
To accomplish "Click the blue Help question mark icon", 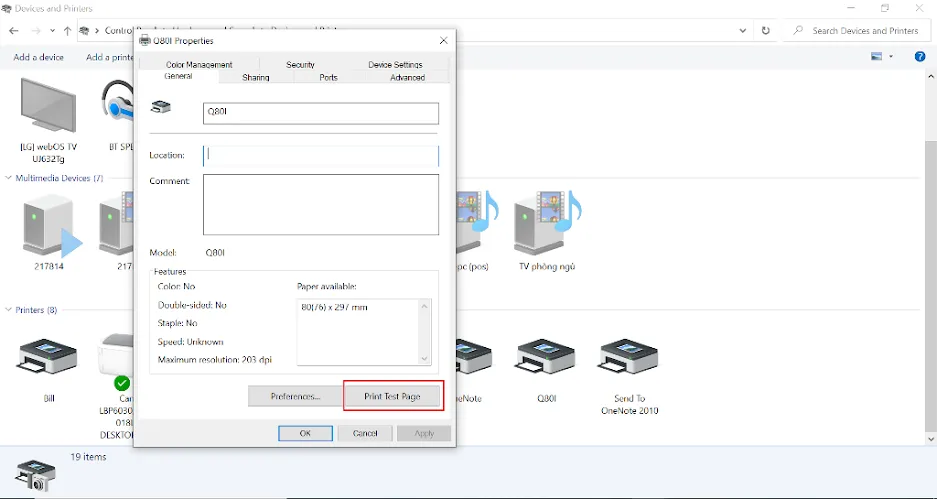I will click(920, 57).
